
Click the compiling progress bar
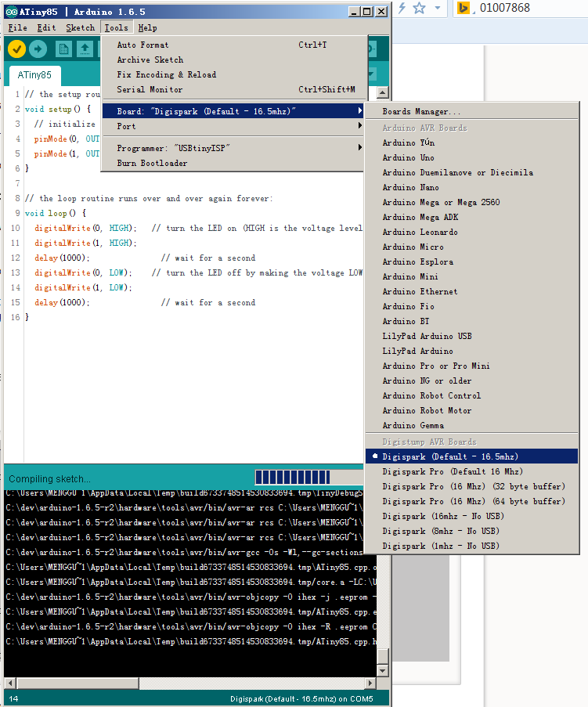pos(309,477)
